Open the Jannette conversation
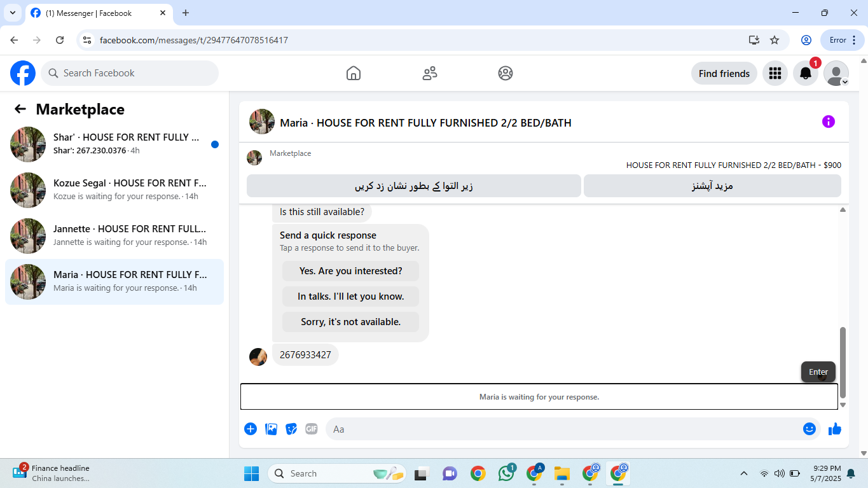This screenshot has height=488, width=868. [x=114, y=236]
